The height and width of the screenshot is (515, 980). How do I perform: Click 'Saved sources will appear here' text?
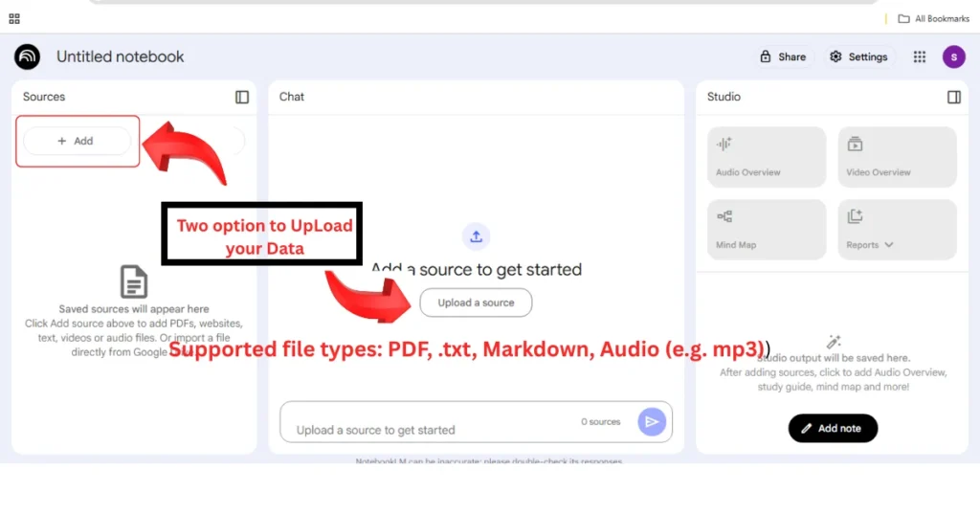(134, 309)
